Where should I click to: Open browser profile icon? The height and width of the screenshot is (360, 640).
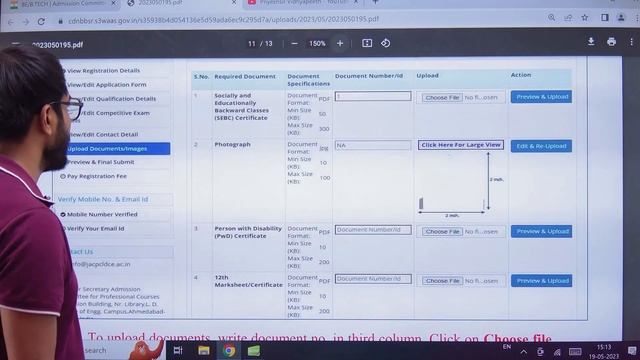(621, 18)
